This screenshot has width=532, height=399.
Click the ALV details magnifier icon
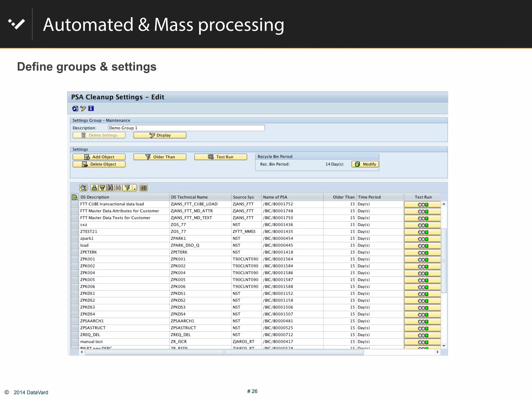pyautogui.click(x=83, y=188)
